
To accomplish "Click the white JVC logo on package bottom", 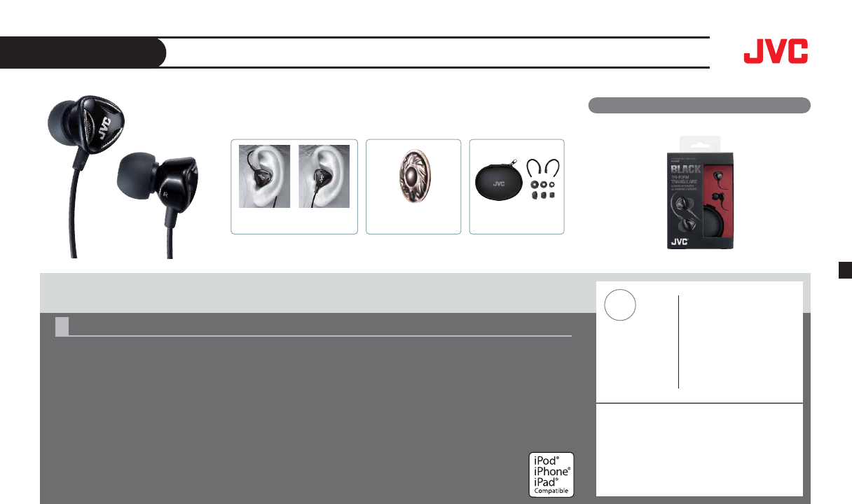I will point(681,241).
